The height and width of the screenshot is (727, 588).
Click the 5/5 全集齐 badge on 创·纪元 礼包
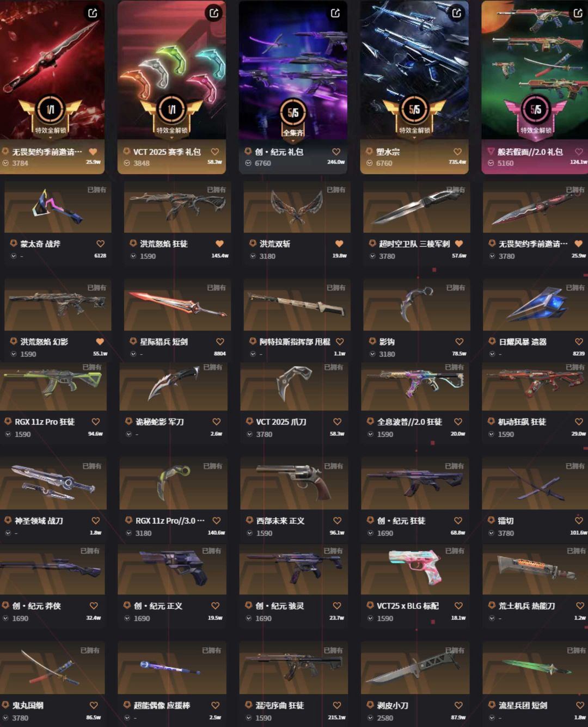click(293, 118)
